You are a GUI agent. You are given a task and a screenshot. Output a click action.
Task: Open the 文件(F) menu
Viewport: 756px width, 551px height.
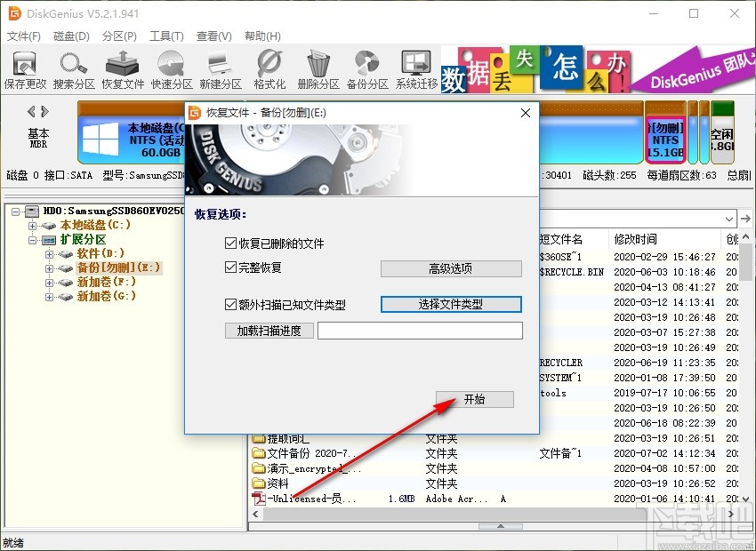coord(24,36)
